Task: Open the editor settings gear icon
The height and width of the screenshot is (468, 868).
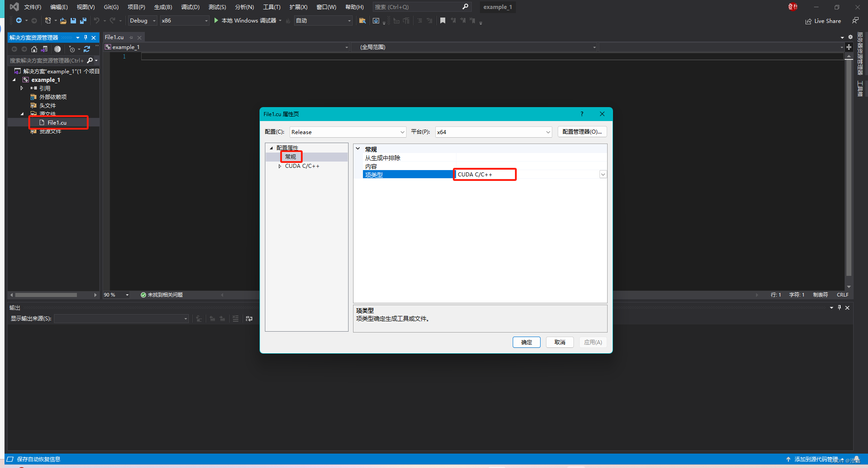Action: (x=850, y=37)
